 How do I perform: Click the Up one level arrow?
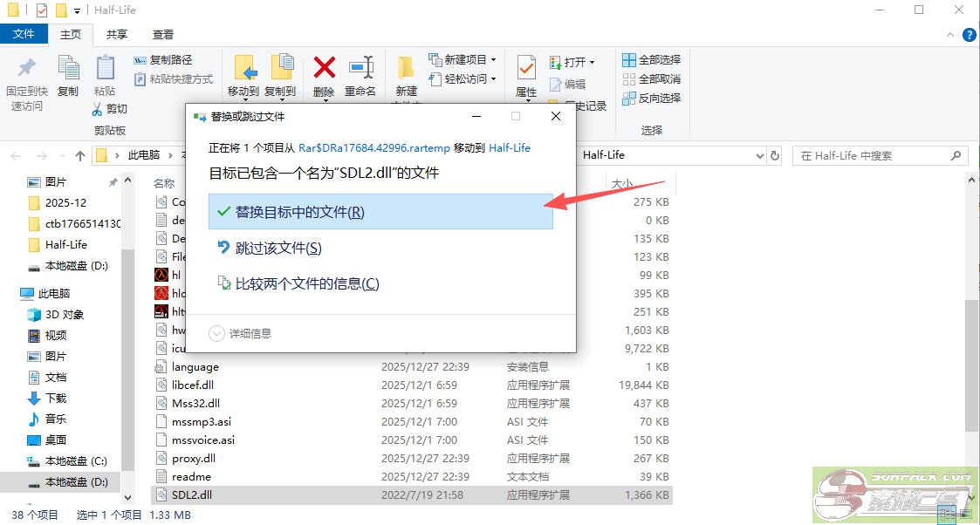coord(80,156)
